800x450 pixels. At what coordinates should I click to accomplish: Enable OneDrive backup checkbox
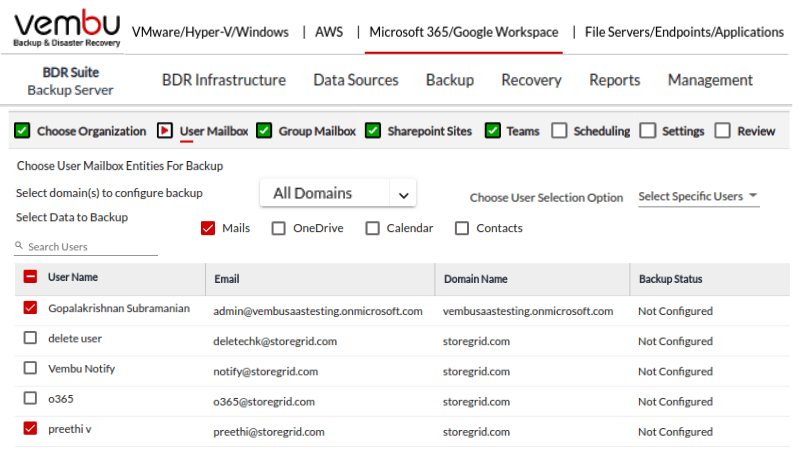tap(279, 228)
